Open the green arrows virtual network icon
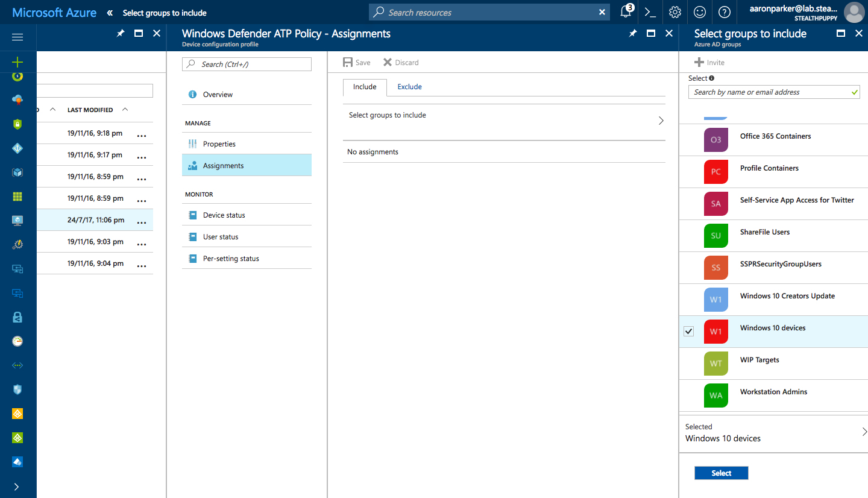 click(17, 365)
